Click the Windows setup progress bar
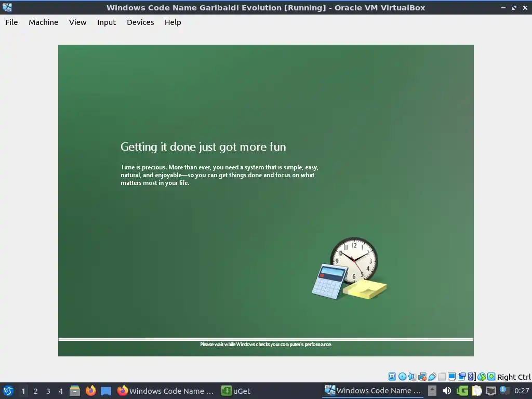 (x=265, y=339)
